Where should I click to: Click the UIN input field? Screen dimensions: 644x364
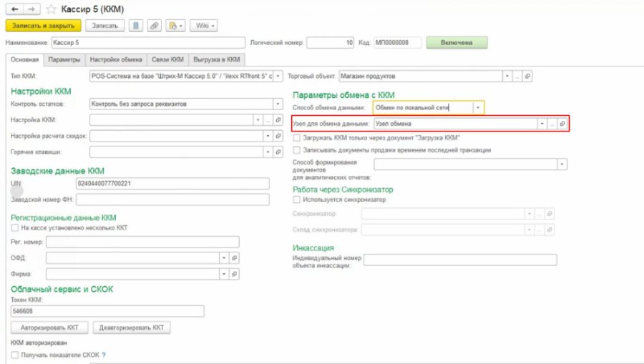[172, 184]
